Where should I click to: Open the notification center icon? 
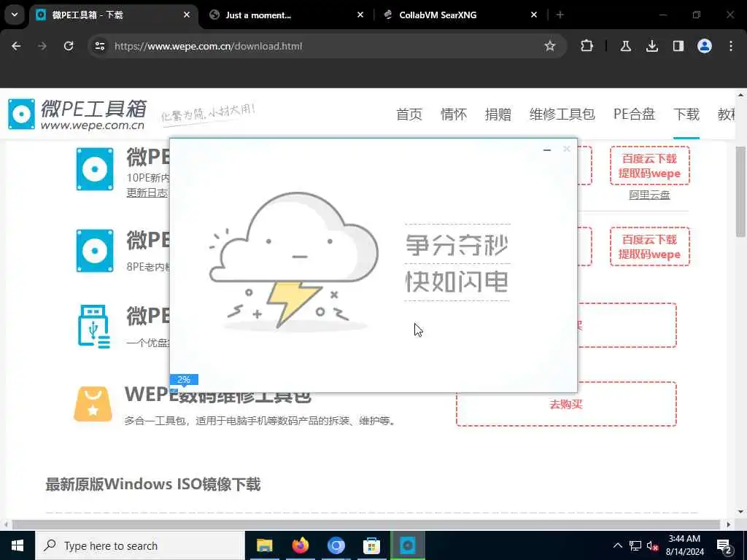724,546
